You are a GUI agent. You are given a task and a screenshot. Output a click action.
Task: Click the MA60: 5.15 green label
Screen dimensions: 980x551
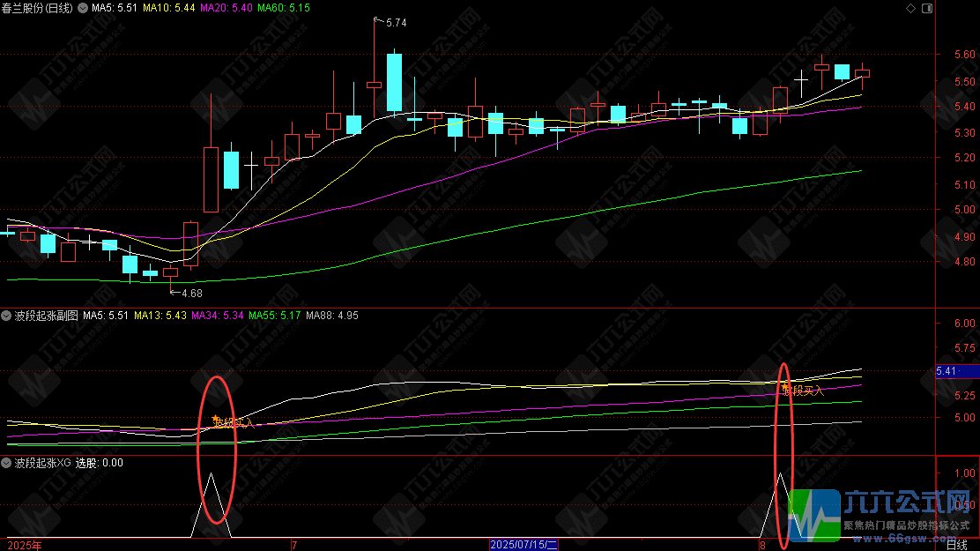[284, 8]
